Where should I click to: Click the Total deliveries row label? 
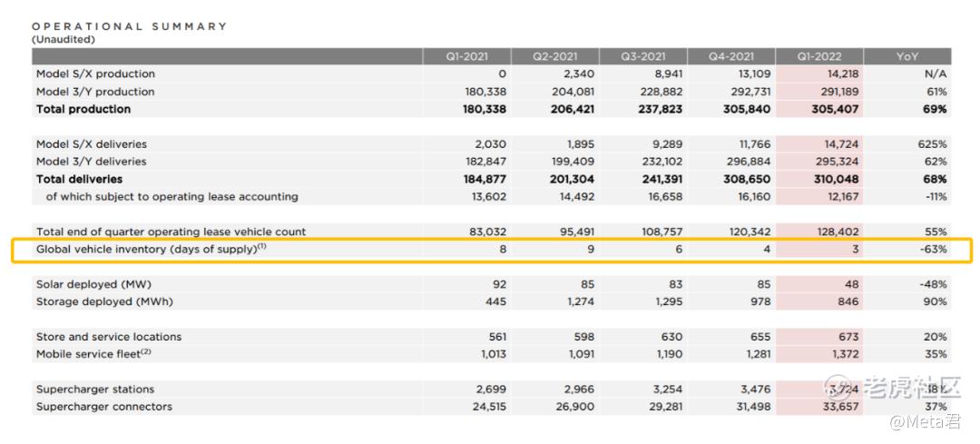[x=79, y=179]
